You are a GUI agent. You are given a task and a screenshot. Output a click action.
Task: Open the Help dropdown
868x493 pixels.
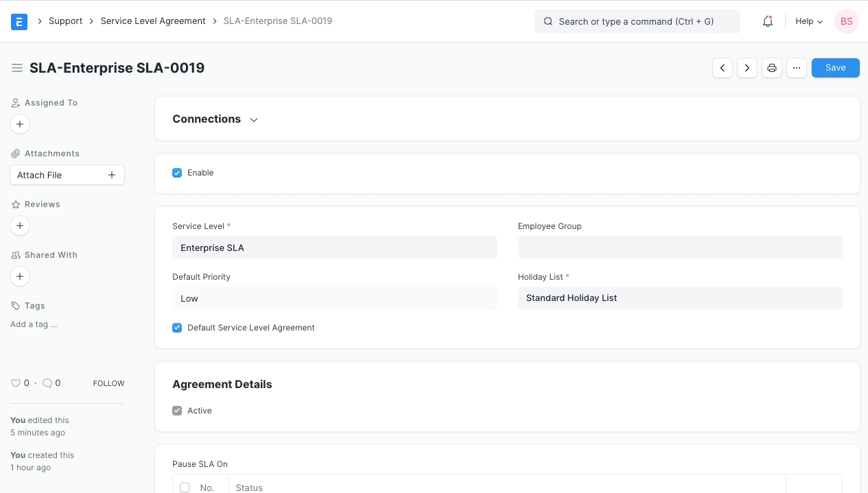[x=808, y=21]
